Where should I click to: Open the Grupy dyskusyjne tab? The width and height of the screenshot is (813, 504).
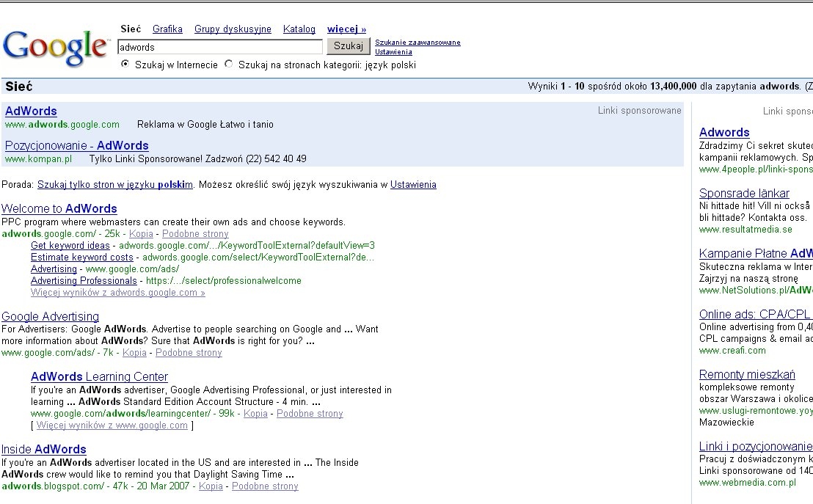pyautogui.click(x=233, y=29)
